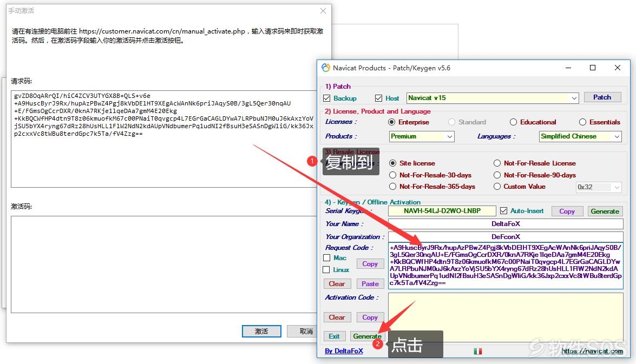Clear the Request Code field
This screenshot has height=364, width=636.
pyautogui.click(x=337, y=284)
